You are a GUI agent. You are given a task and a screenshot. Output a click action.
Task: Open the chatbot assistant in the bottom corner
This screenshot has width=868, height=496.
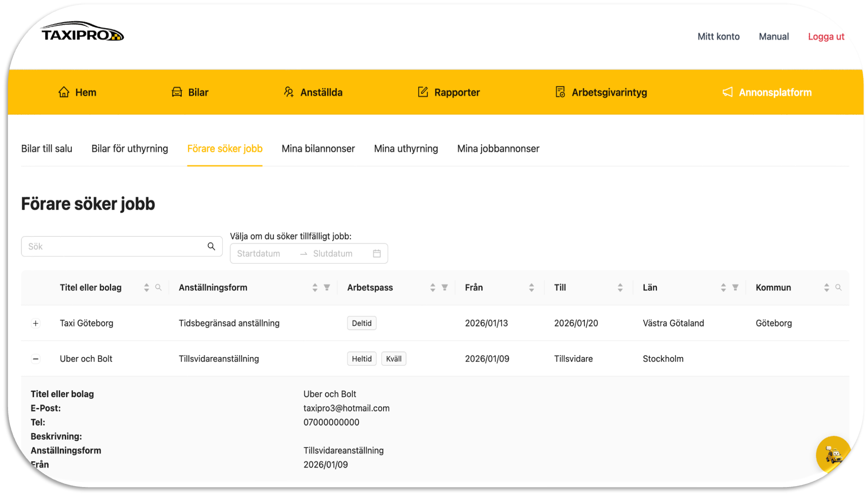click(832, 454)
